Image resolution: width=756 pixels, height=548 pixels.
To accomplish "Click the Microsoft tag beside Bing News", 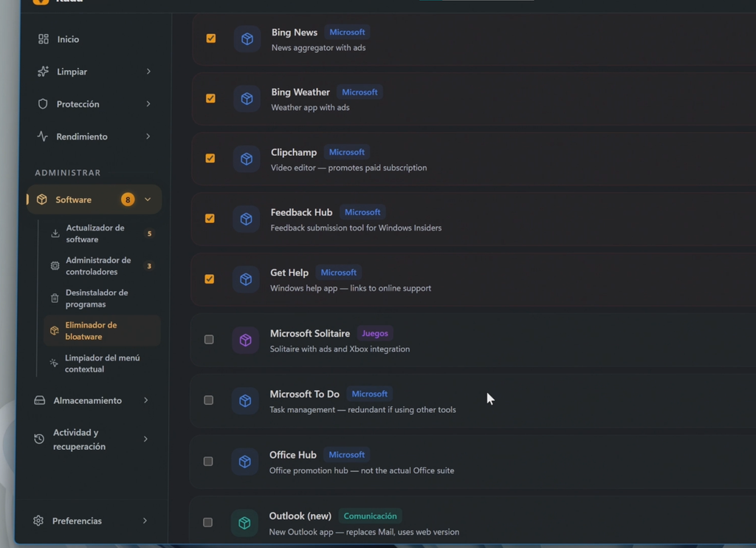I will point(347,32).
